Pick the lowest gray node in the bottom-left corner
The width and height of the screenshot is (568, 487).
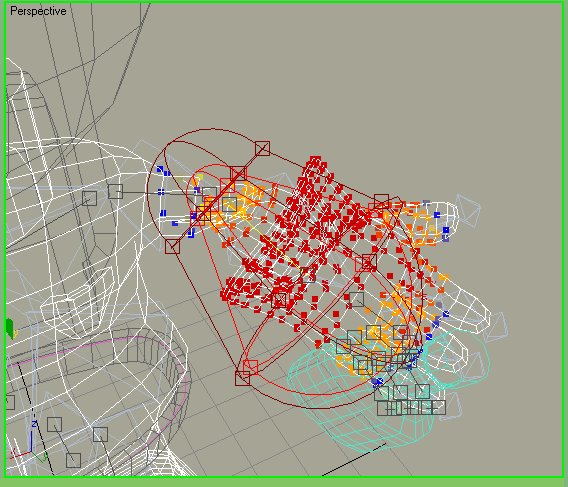[x=73, y=460]
